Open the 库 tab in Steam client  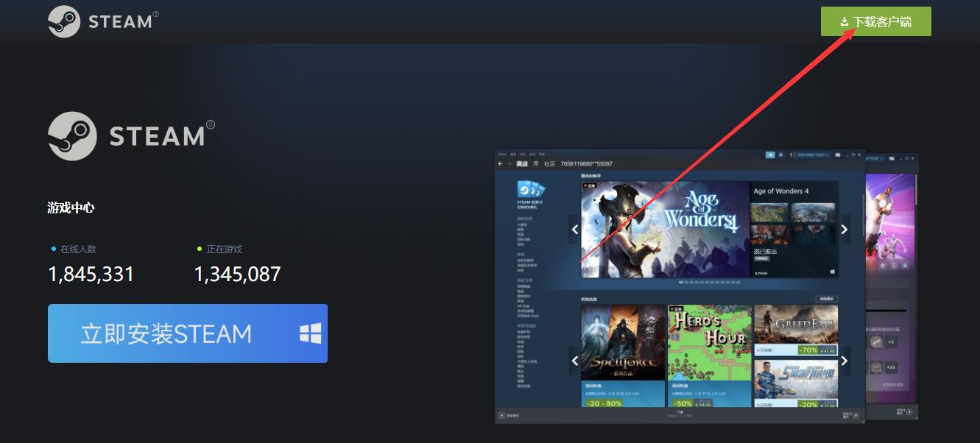pos(536,163)
